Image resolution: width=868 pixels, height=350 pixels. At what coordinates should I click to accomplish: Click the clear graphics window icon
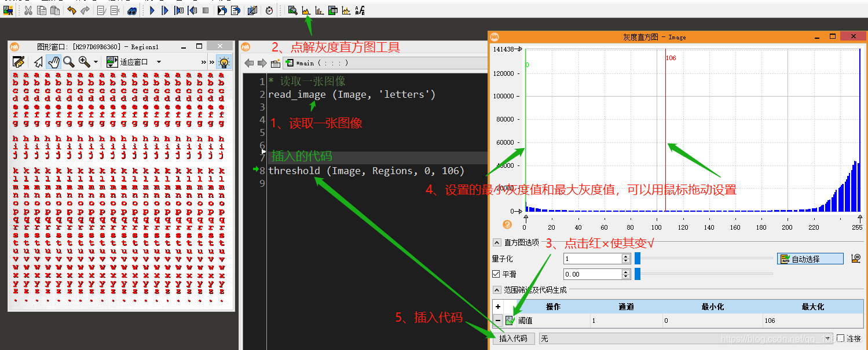tap(19, 62)
